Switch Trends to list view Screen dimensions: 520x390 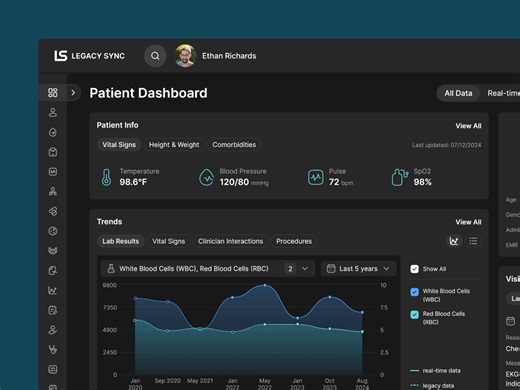[x=473, y=241]
